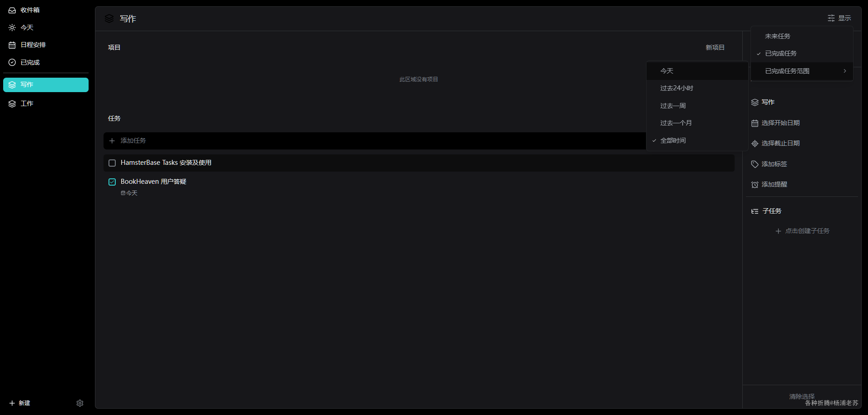
Task: Click the 已完成 checkmark circle icon
Action: pyautogui.click(x=12, y=62)
